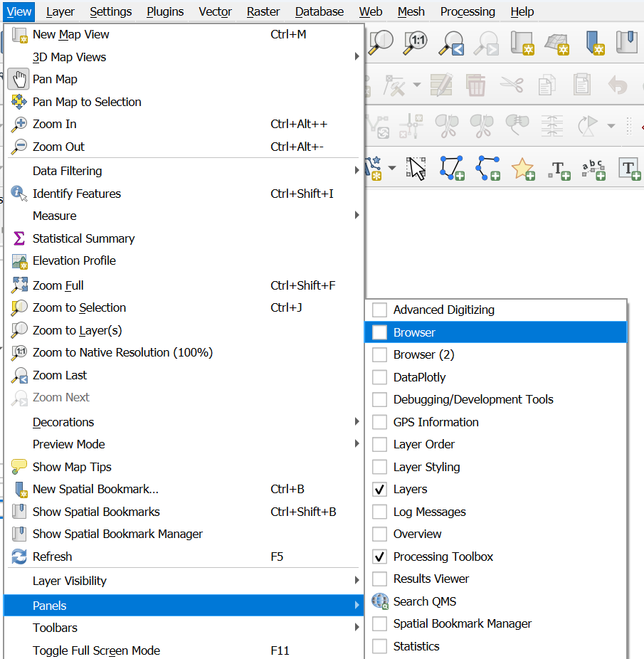Select the Create Polygon Annotation tool
Viewport: 644px width, 659px height.
452,169
